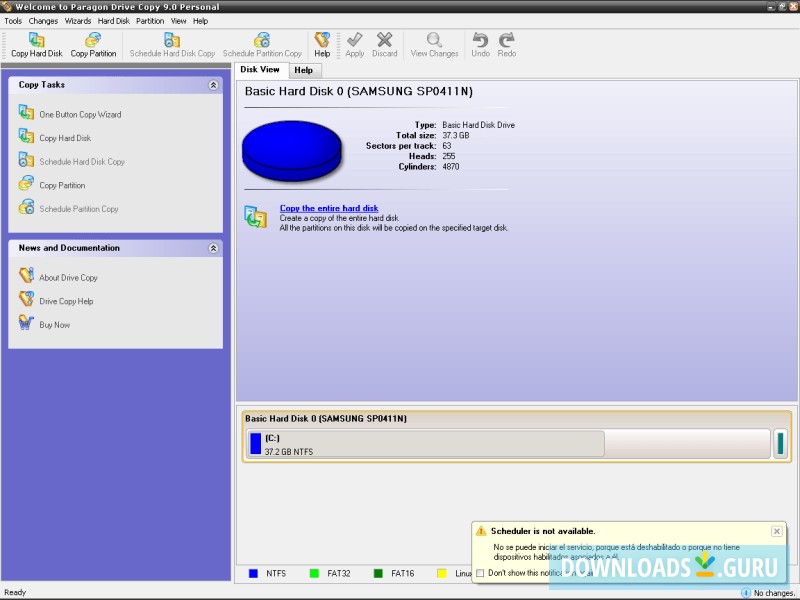This screenshot has width=800, height=600.
Task: Follow the Copy the entire hard disk link
Action: (x=329, y=208)
